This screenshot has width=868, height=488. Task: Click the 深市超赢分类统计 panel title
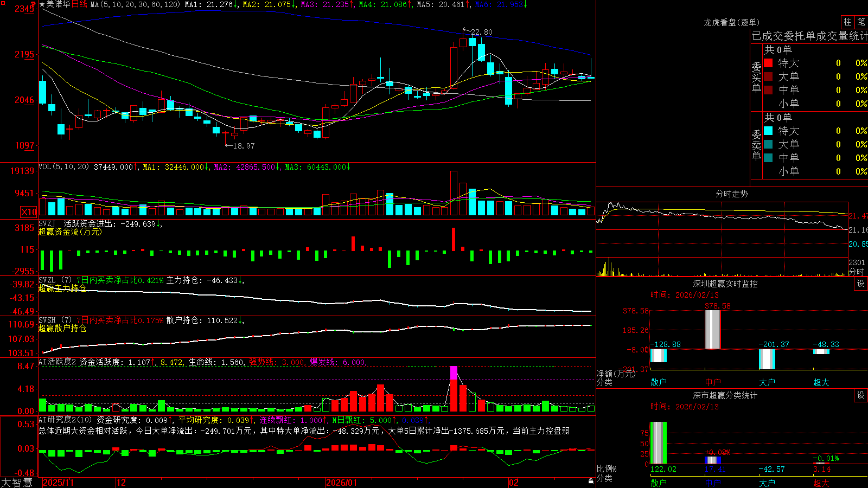(725, 395)
